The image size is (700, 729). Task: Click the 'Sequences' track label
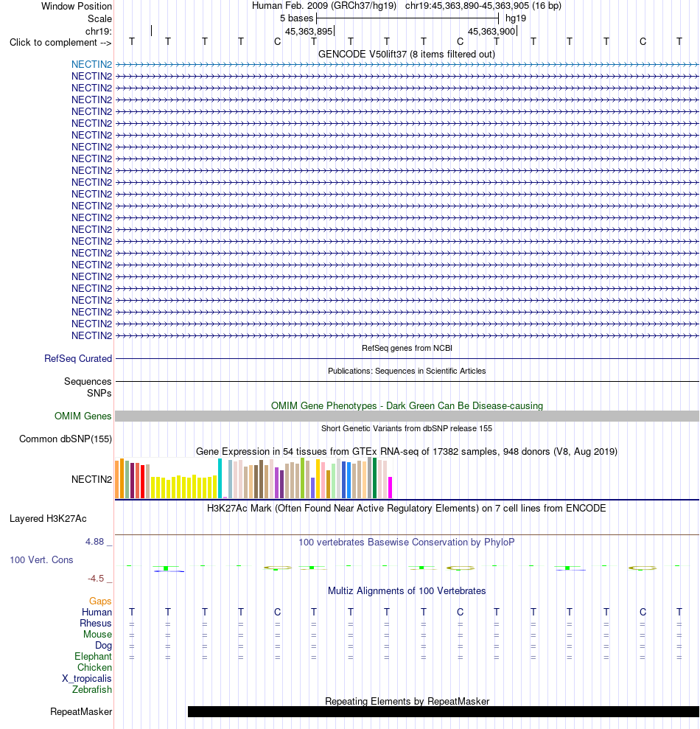coord(88,381)
